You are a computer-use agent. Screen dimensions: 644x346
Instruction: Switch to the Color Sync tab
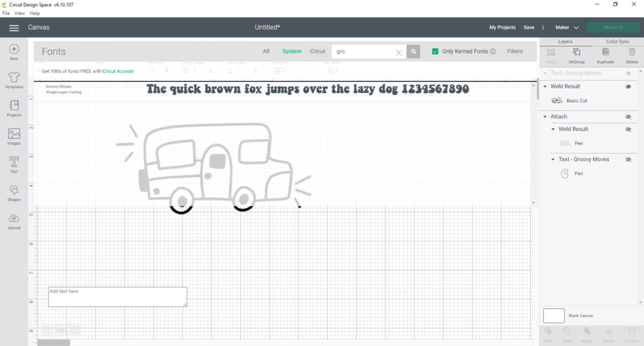point(617,42)
